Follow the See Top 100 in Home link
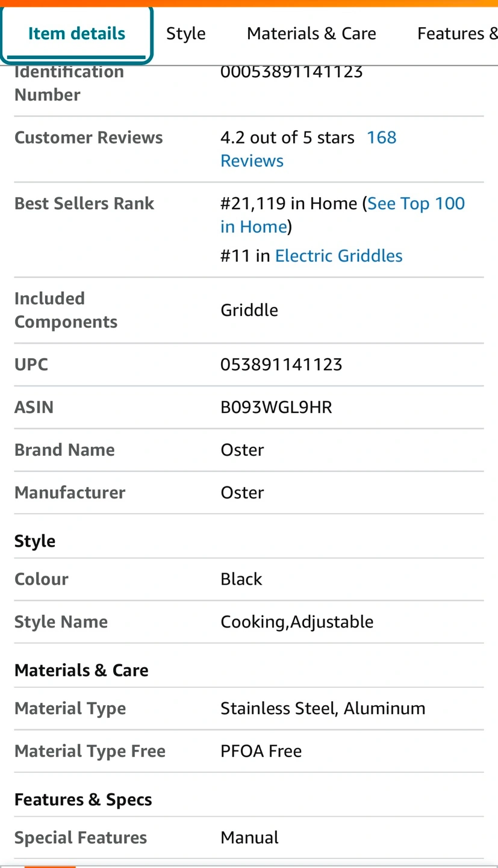The image size is (498, 868). pos(343,215)
